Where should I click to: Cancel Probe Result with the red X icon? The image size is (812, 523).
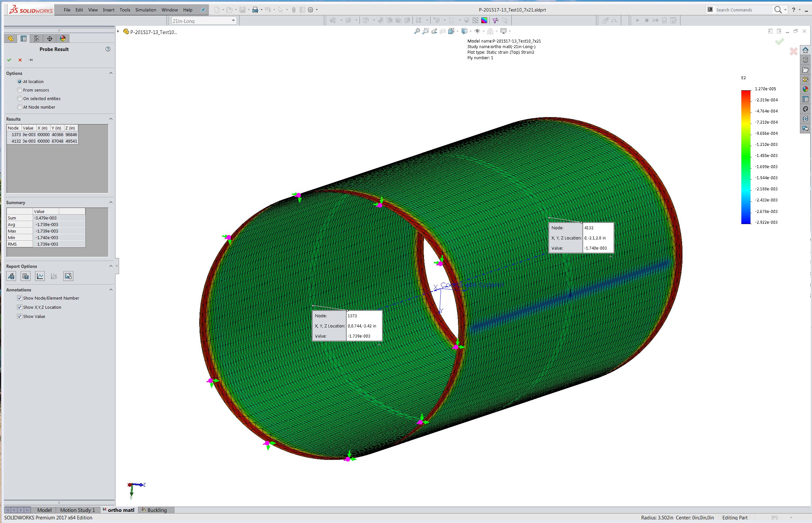pyautogui.click(x=20, y=60)
